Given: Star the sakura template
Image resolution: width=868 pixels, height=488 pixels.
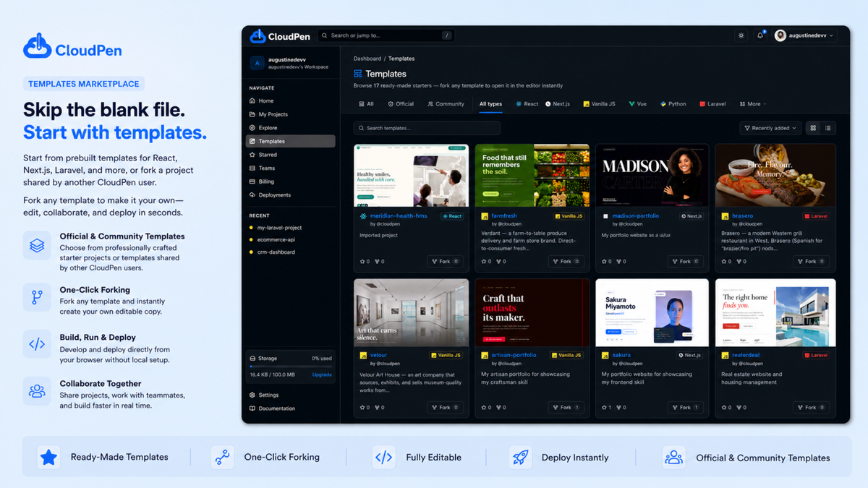Looking at the screenshot, I should [606, 408].
